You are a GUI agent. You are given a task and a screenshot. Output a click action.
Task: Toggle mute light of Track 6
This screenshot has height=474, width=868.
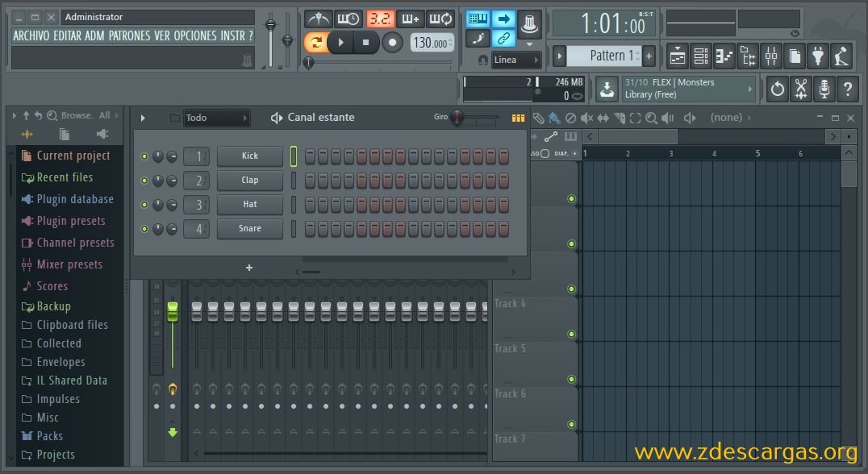pyautogui.click(x=571, y=424)
